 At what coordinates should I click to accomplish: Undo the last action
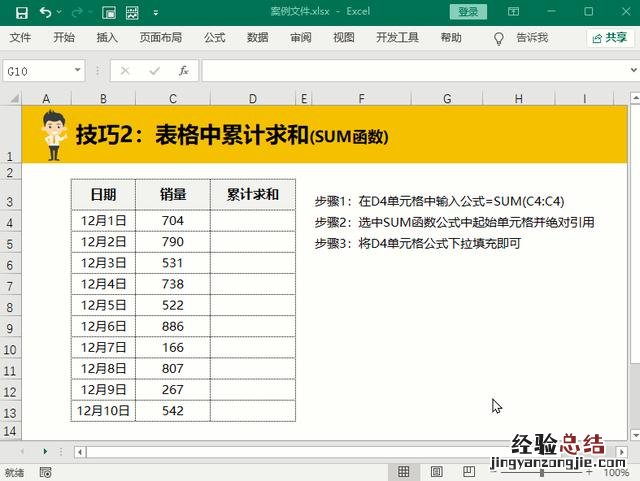pos(46,12)
